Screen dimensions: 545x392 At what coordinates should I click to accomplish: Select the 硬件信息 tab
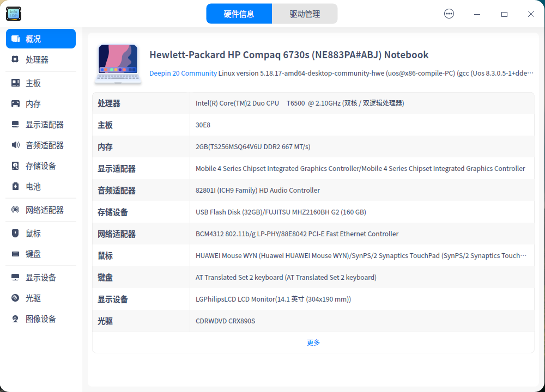point(239,13)
